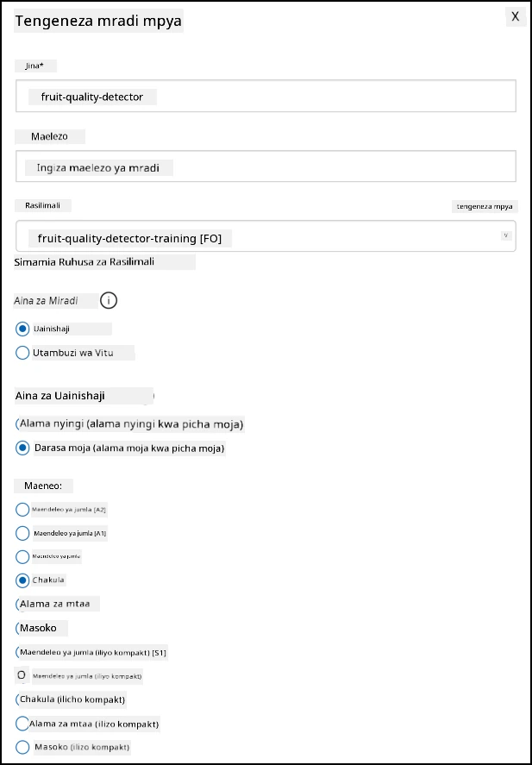This screenshot has width=532, height=765.
Task: Open Simamia Ruhusa za Rasilimali link
Action: tap(84, 262)
